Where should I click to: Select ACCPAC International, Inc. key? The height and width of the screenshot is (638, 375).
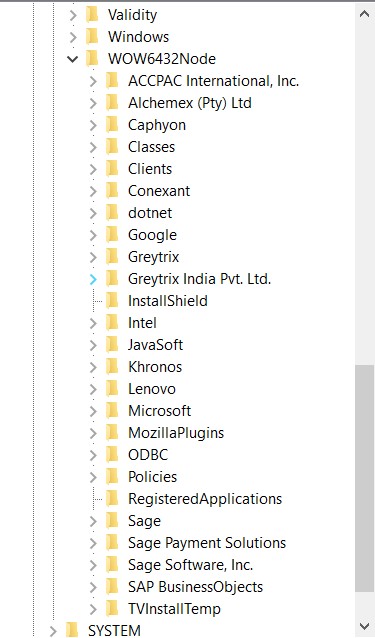[x=214, y=81]
